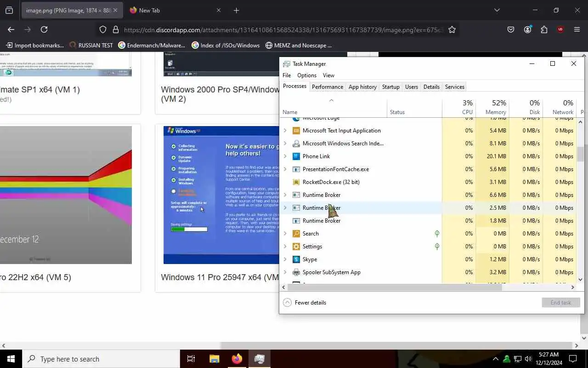This screenshot has width=588, height=368.
Task: Expand the Runtime Broker 6.6 MB row
Action: click(x=285, y=195)
